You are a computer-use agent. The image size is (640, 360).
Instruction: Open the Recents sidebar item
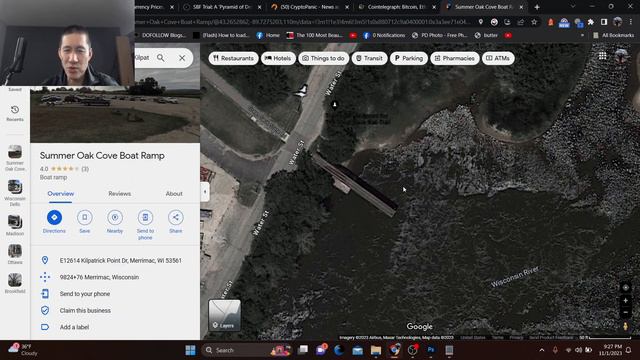point(15,113)
